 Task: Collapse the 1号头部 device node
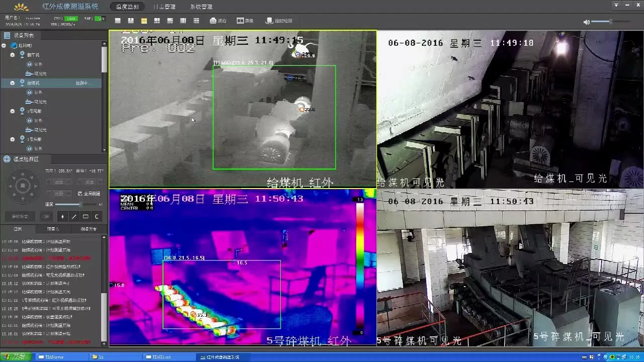pyautogui.click(x=13, y=139)
